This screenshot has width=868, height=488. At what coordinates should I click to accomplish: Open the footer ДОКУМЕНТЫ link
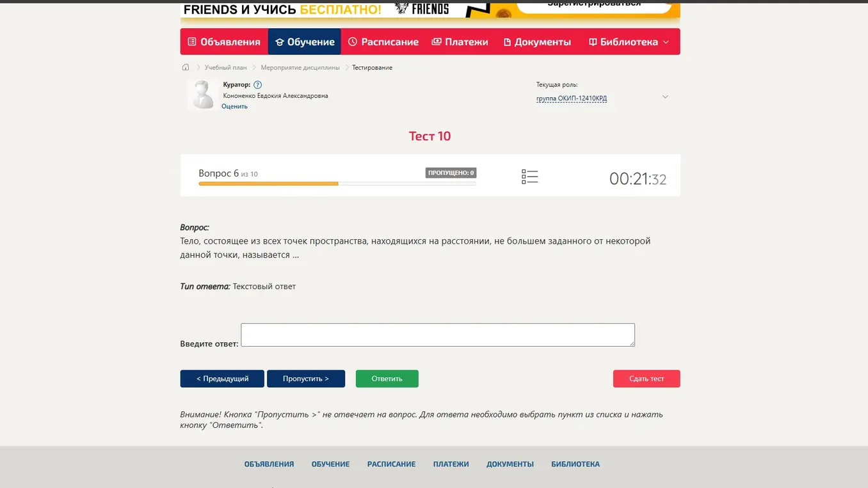(510, 464)
